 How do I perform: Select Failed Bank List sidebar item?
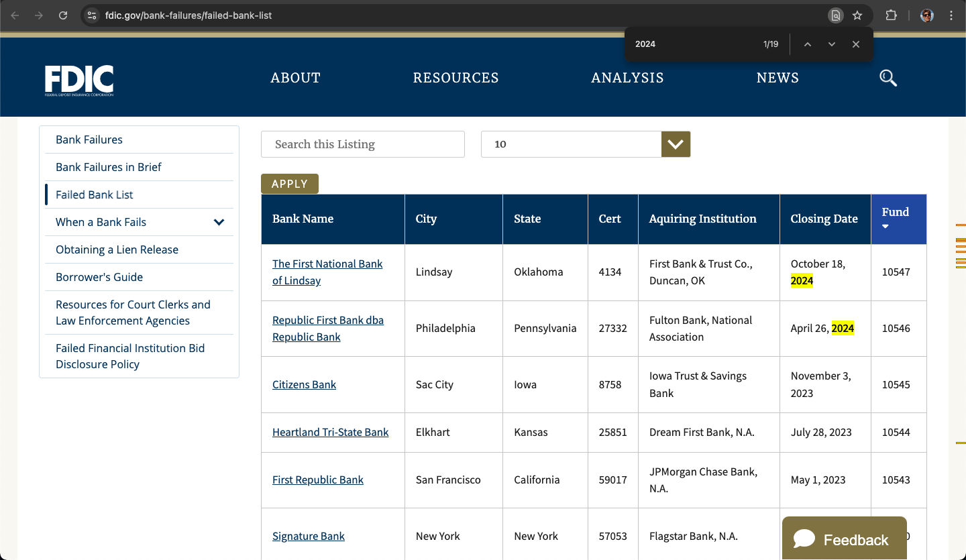point(95,194)
